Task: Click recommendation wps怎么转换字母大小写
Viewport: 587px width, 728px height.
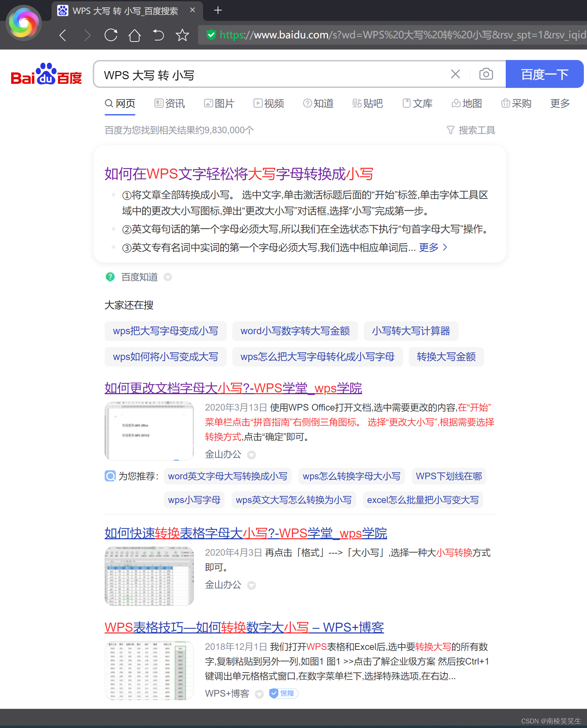Action: click(352, 476)
